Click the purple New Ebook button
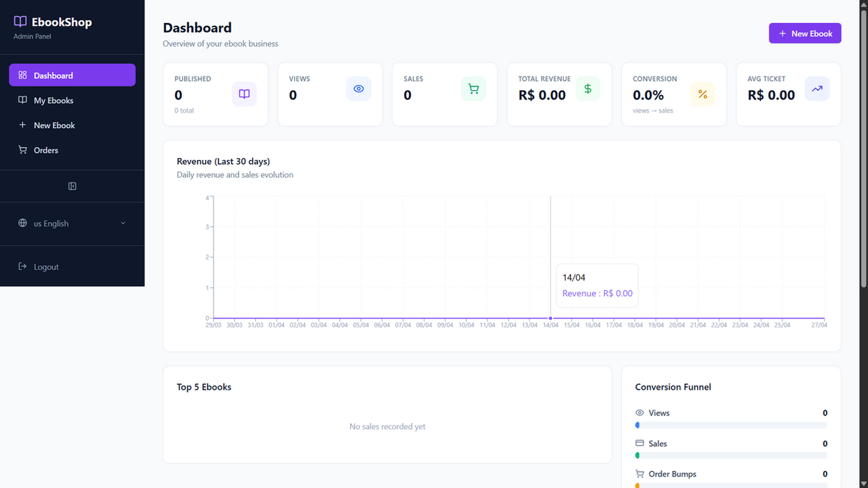The height and width of the screenshot is (488, 868). tap(805, 33)
